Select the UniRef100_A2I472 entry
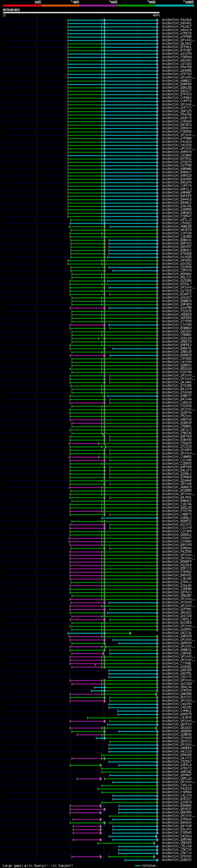 tap(177, 525)
